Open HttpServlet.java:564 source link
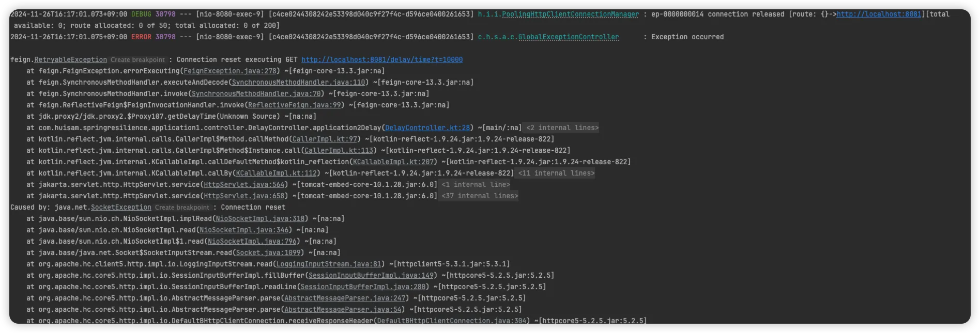The image size is (980, 333). point(244,185)
